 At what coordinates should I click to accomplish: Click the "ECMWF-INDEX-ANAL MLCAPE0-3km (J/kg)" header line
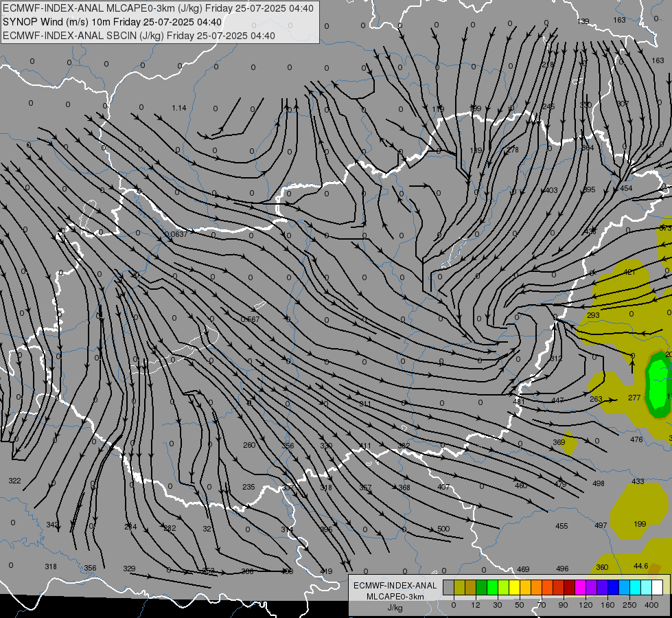[158, 8]
